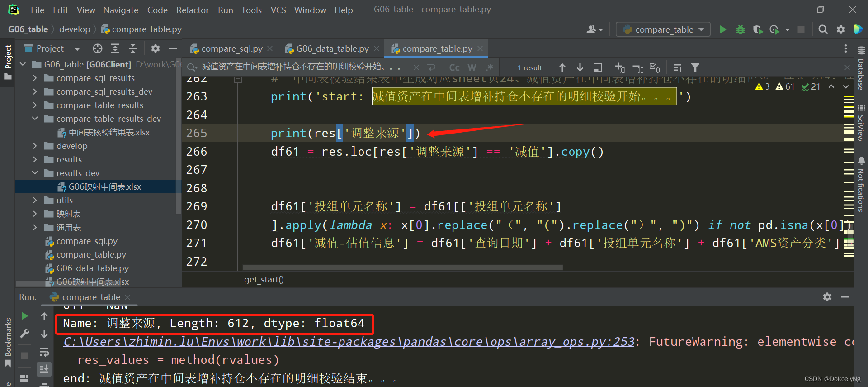Image resolution: width=868 pixels, height=387 pixels.
Task: Click G06_table in the breadcrumb path
Action: point(28,29)
